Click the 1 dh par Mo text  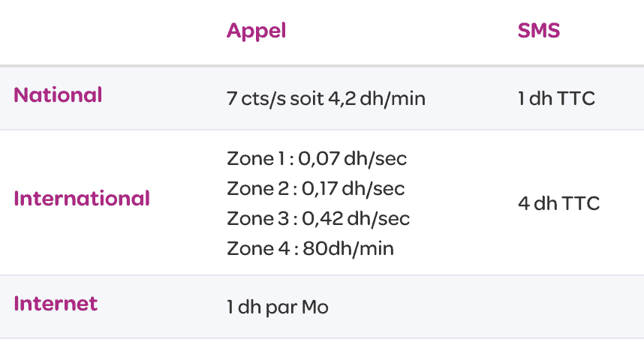pos(277,307)
